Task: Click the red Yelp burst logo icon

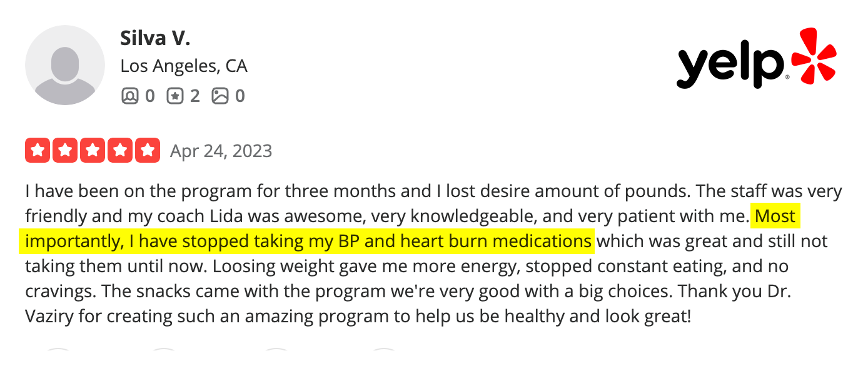Action: click(x=813, y=56)
